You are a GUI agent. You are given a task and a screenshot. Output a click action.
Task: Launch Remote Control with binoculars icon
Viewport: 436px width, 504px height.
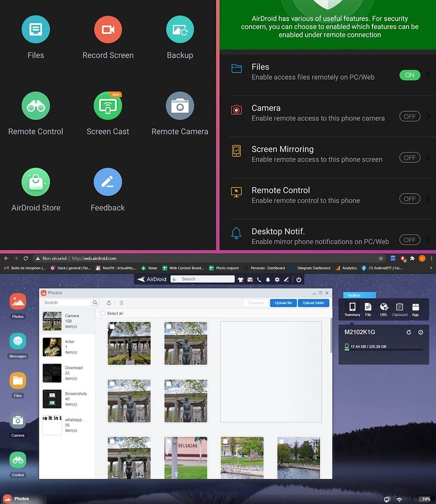click(x=35, y=106)
